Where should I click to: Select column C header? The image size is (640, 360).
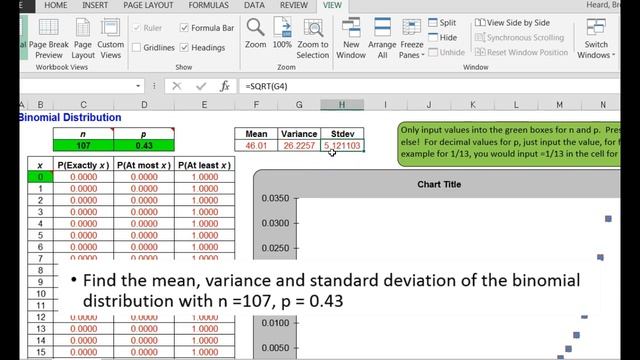click(83, 105)
